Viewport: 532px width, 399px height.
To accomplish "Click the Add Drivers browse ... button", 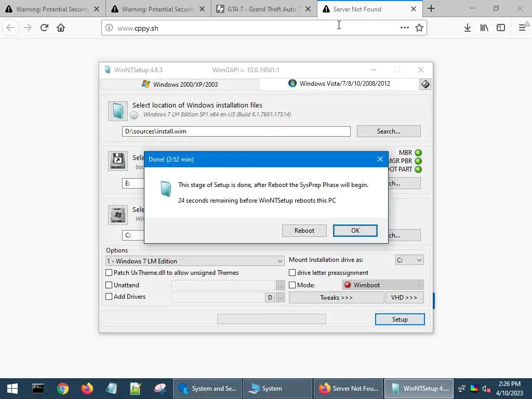I will click(280, 298).
